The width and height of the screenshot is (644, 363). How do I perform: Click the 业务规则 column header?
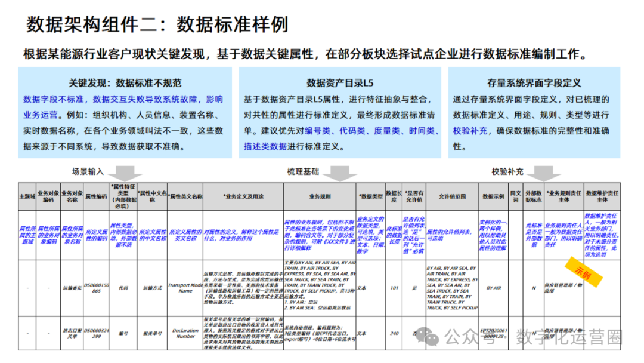[320, 197]
